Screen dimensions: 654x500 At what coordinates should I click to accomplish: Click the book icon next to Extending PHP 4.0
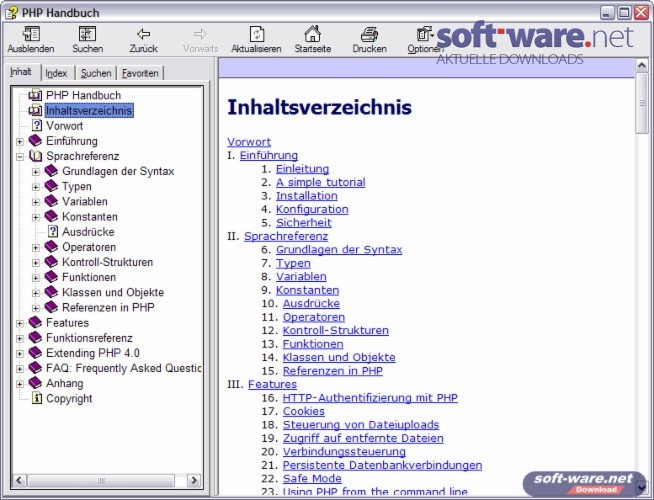(x=35, y=353)
